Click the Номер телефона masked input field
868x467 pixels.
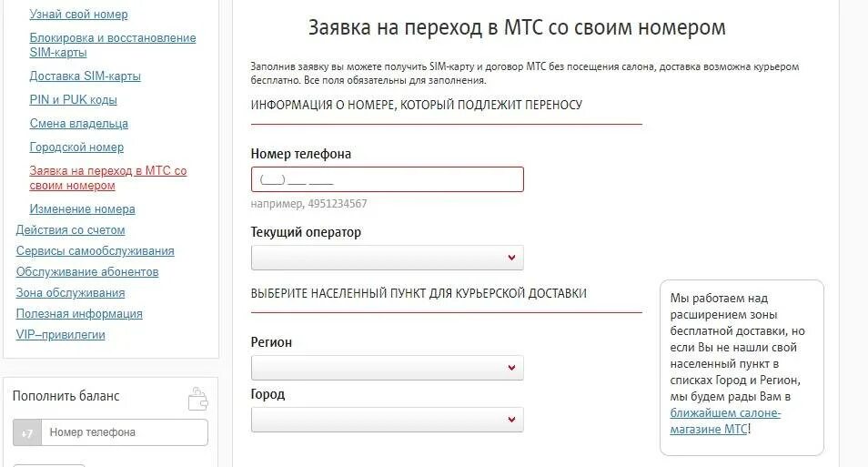(387, 179)
